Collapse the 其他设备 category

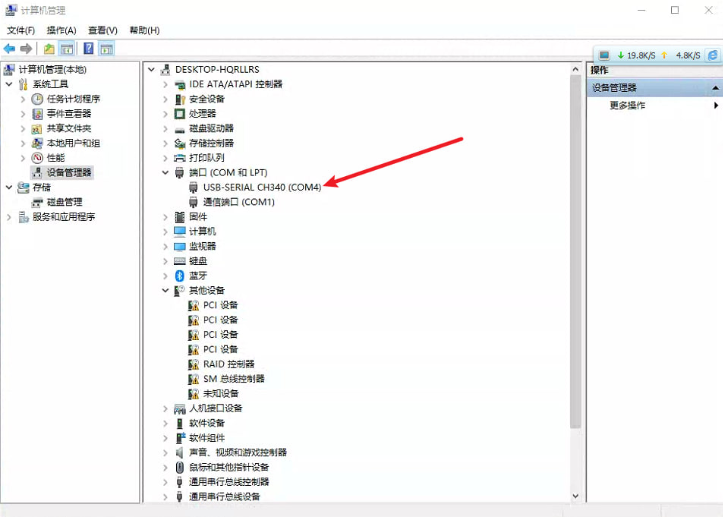(x=165, y=291)
